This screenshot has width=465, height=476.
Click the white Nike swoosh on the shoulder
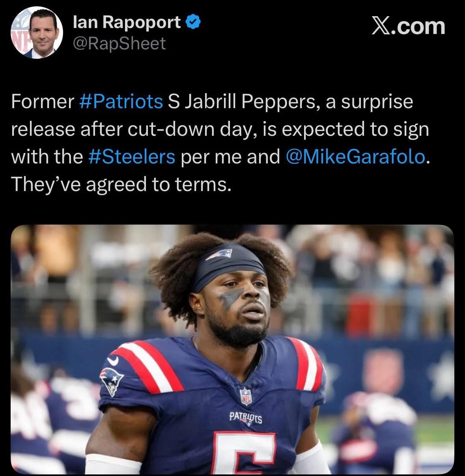[113, 361]
